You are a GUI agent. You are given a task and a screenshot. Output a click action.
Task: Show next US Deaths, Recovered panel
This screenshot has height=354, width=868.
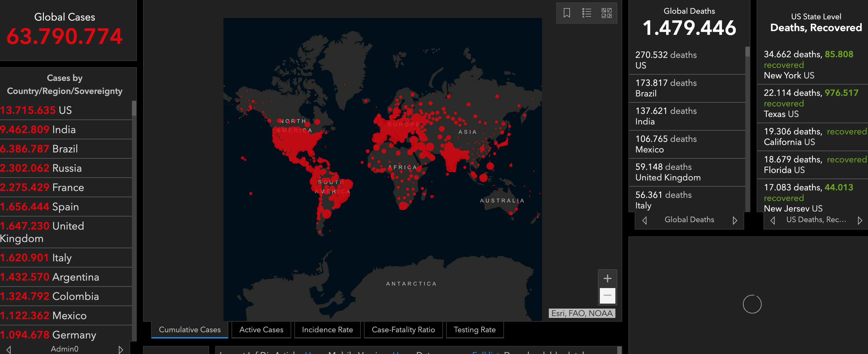pyautogui.click(x=860, y=220)
